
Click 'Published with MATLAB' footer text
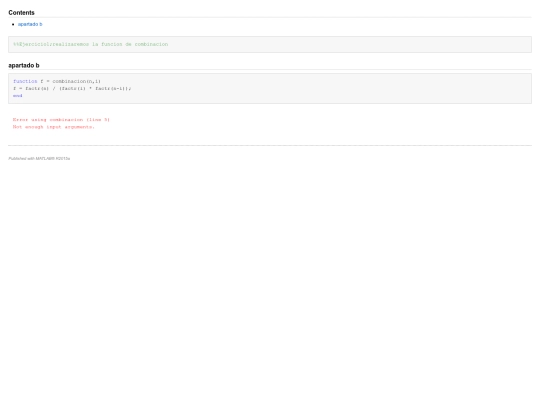coord(39,158)
